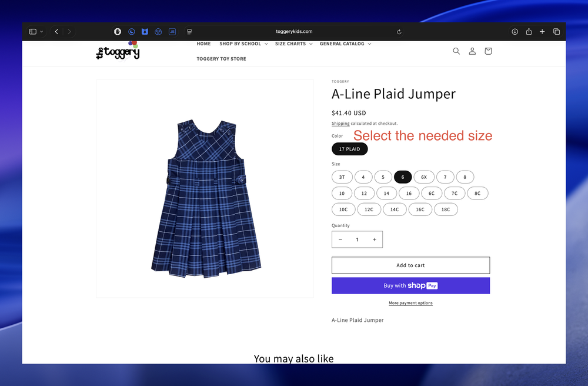Reload the page
Image resolution: width=588 pixels, height=386 pixels.
tap(399, 32)
